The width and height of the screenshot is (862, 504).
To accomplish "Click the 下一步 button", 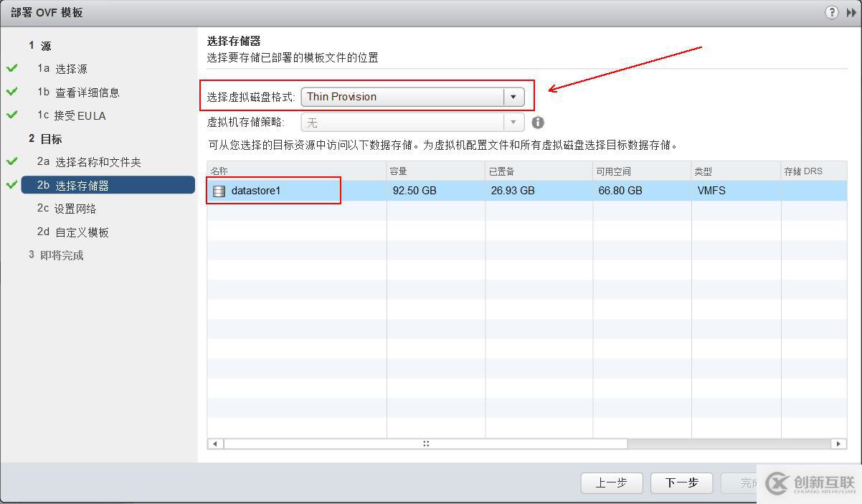I will click(681, 483).
